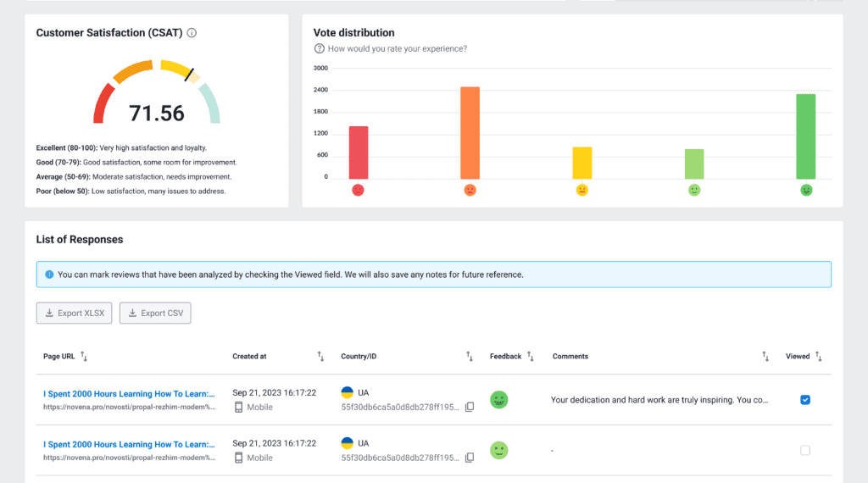
Task: Click the question mark icon beside rating question
Action: click(320, 48)
